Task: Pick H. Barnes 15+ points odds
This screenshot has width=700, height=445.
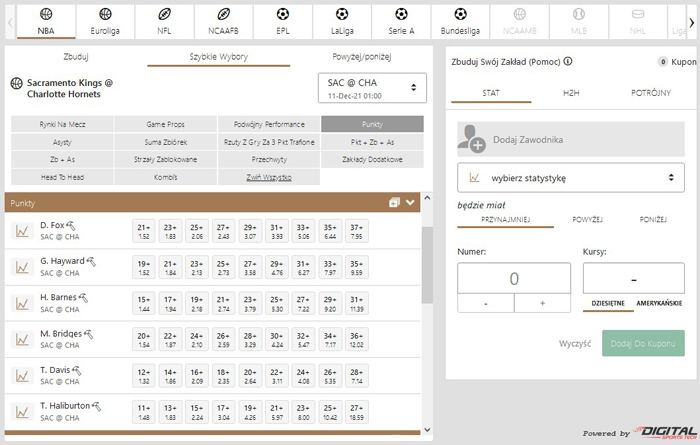Action: pyautogui.click(x=144, y=303)
